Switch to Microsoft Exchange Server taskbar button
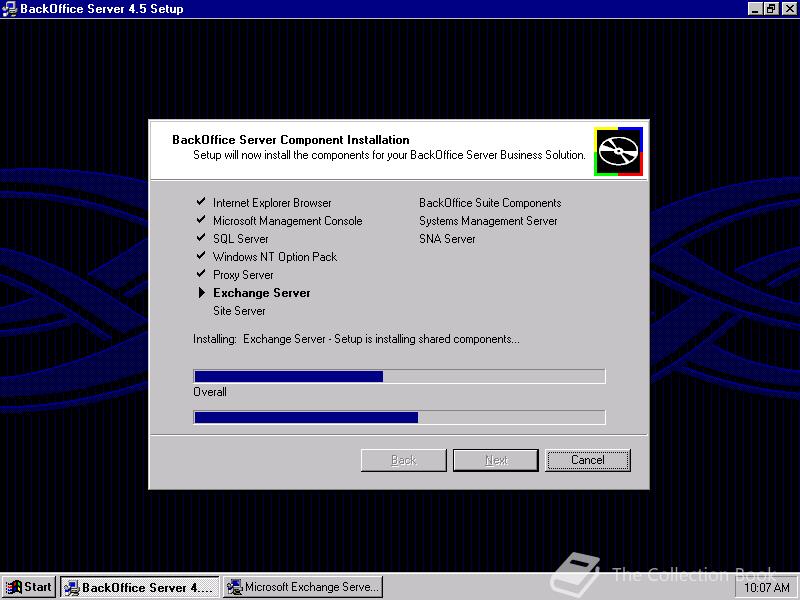 tap(303, 587)
